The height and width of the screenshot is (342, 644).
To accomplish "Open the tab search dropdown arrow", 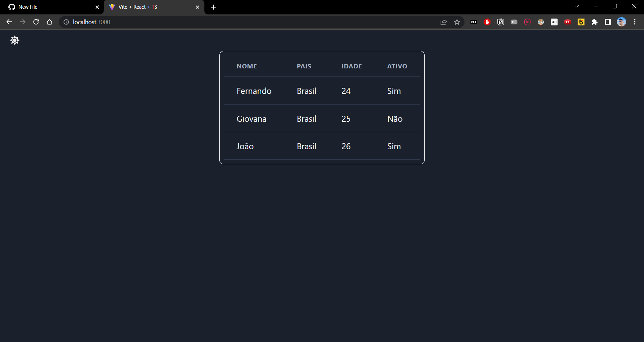I will pos(577,6).
